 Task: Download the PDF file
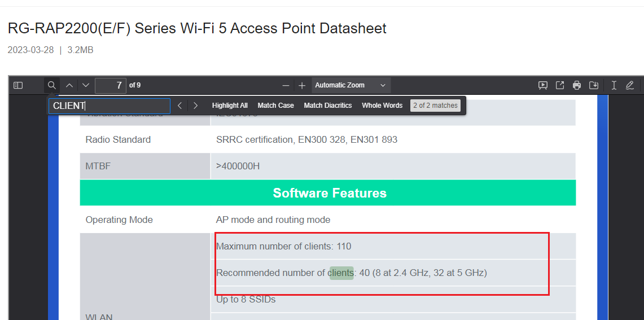[x=593, y=85]
